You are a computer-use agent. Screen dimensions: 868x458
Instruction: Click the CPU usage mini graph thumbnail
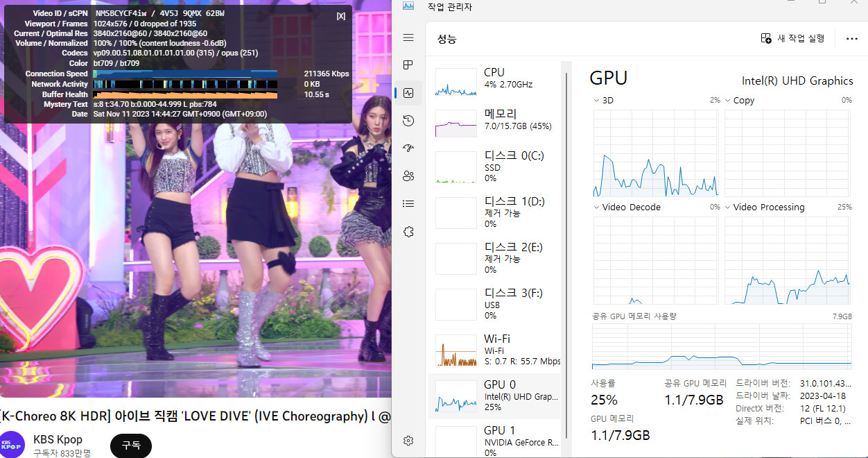(x=456, y=82)
